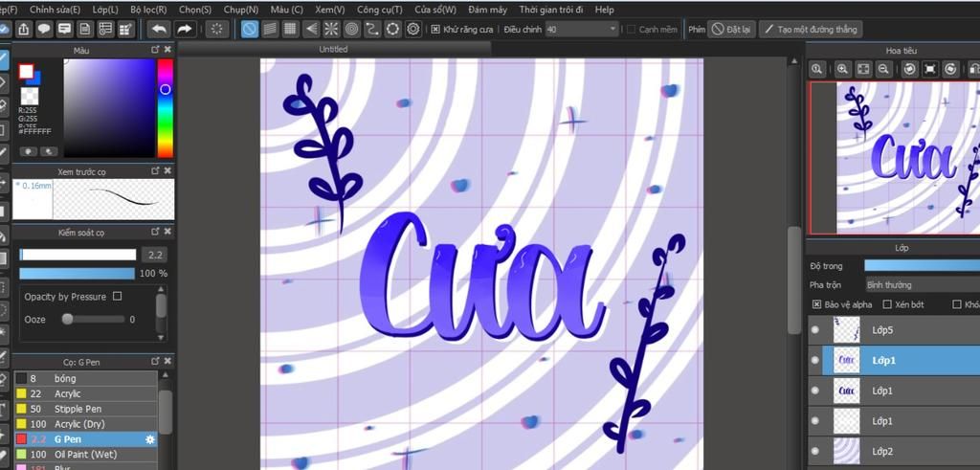
Task: Toggle Khử răng cưa anti-aliasing checkbox
Action: [435, 30]
